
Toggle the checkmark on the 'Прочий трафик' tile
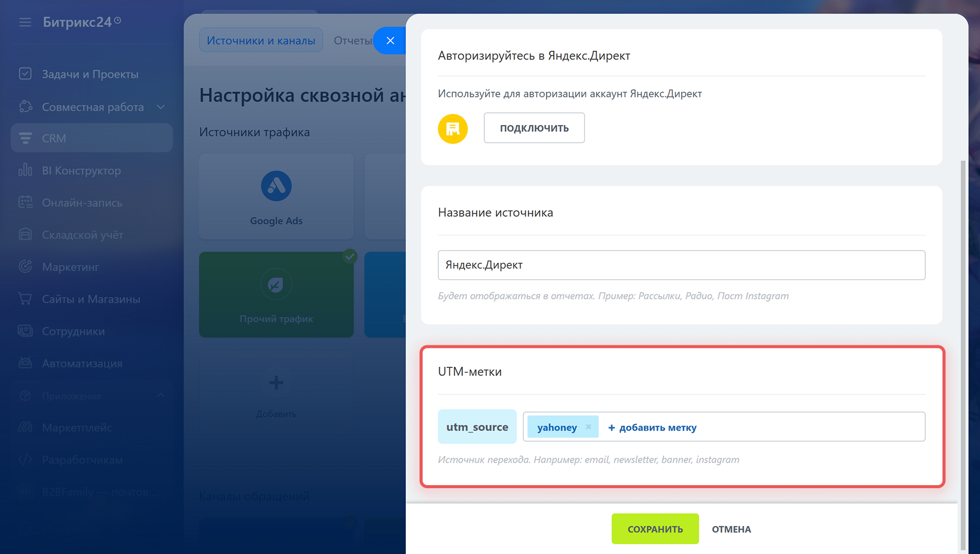pos(350,256)
